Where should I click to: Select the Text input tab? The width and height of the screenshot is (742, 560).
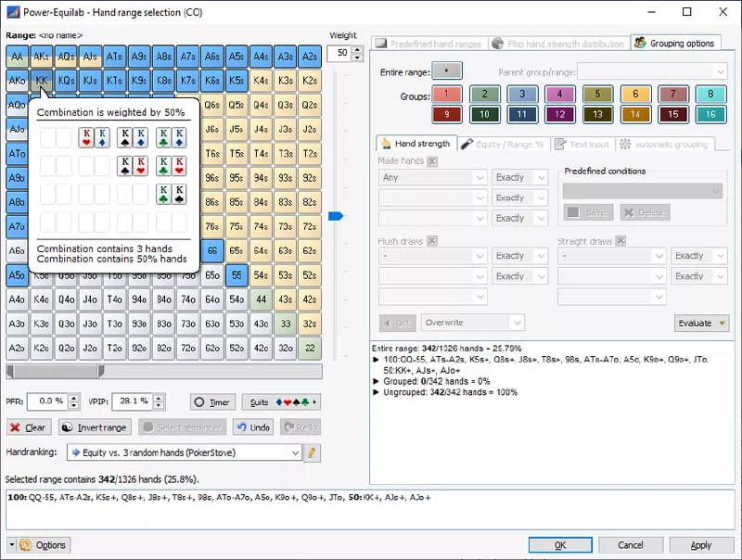[x=583, y=145]
